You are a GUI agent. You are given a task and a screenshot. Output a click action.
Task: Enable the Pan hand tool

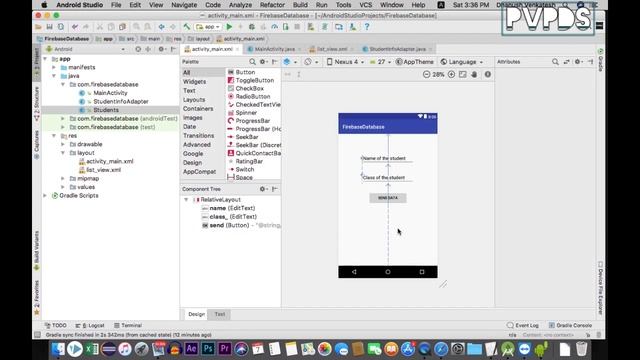point(474,74)
